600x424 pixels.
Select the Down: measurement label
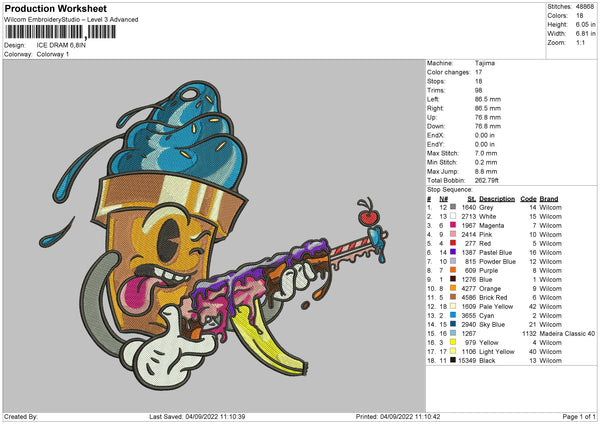(435, 126)
